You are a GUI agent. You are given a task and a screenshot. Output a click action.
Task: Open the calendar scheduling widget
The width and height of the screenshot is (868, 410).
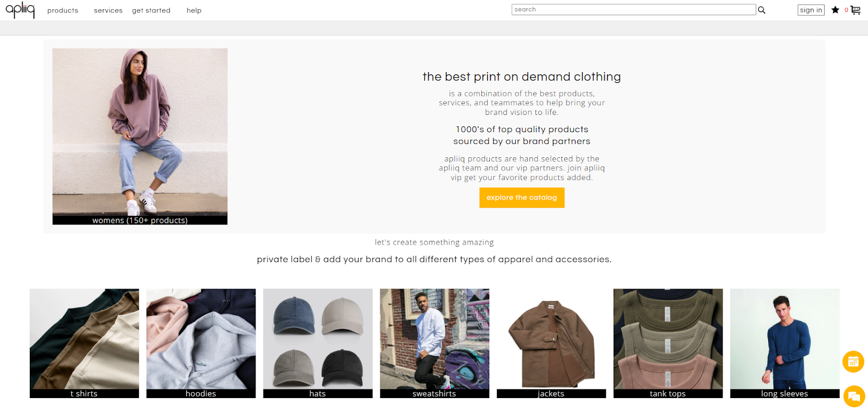tap(852, 361)
